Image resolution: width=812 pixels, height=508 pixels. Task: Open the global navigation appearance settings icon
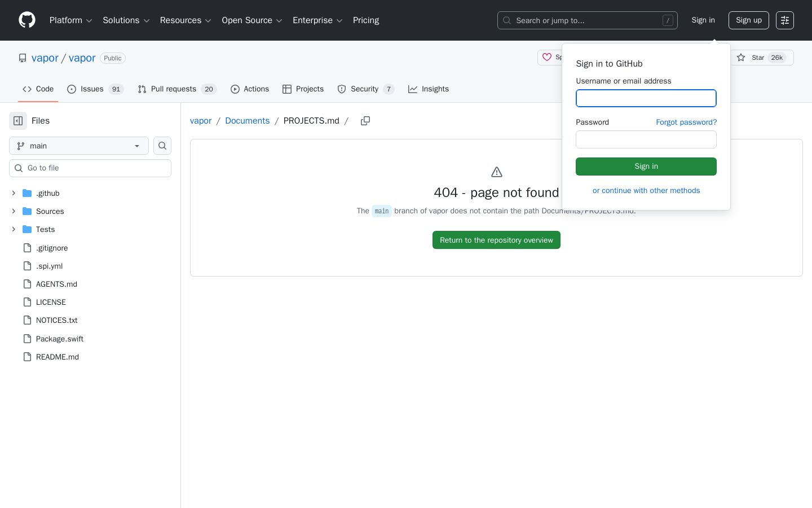point(785,20)
